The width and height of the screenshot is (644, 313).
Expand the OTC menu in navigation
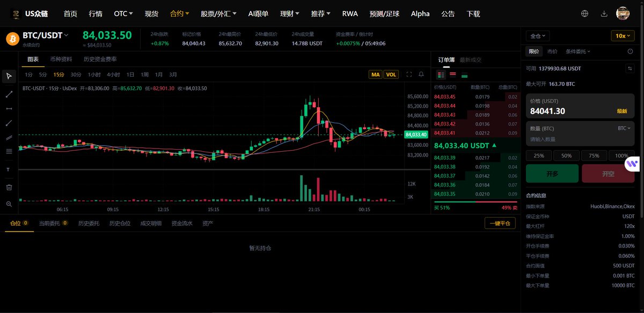click(x=123, y=13)
